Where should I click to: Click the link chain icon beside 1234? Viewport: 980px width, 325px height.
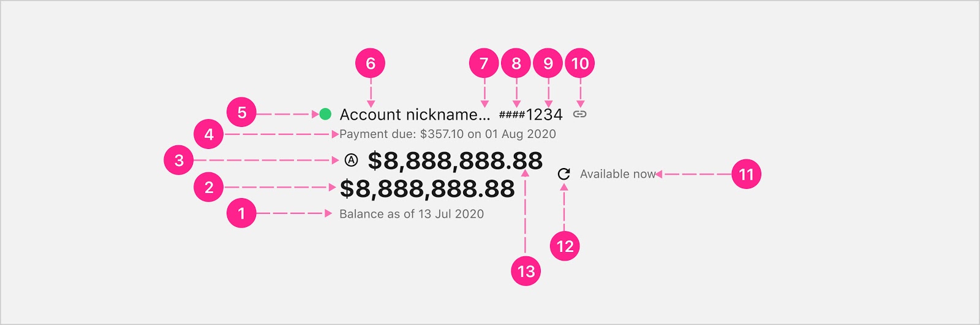579,114
